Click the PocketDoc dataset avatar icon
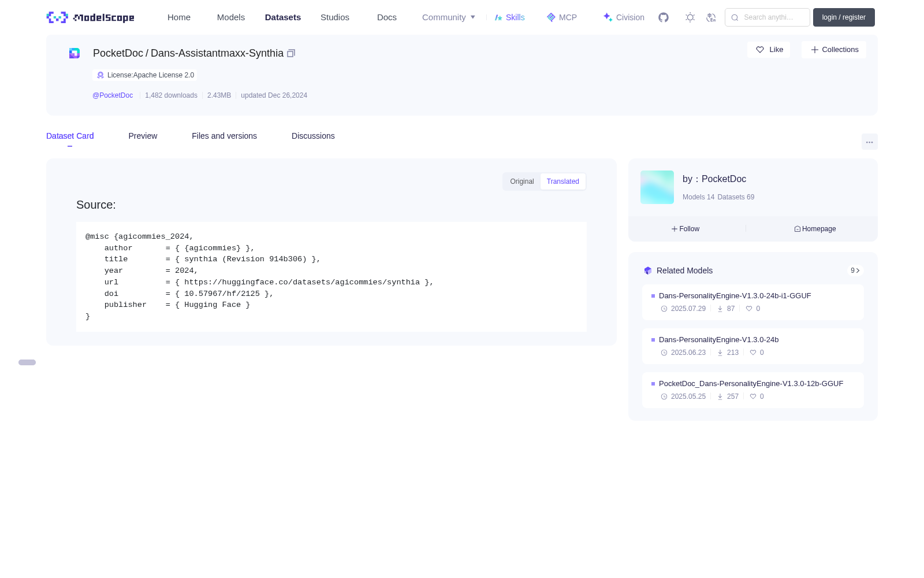This screenshot has height=578, width=924. click(x=74, y=53)
